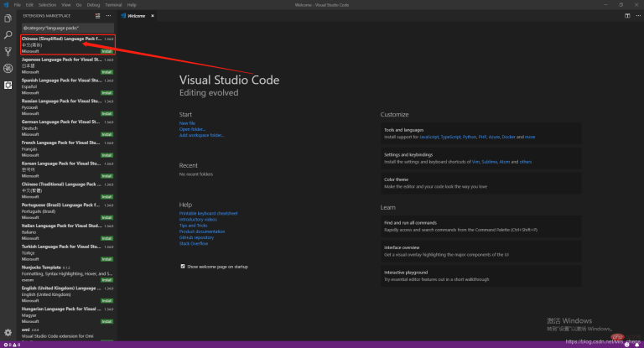
Task: Open Introductory videos link
Action: pos(198,220)
